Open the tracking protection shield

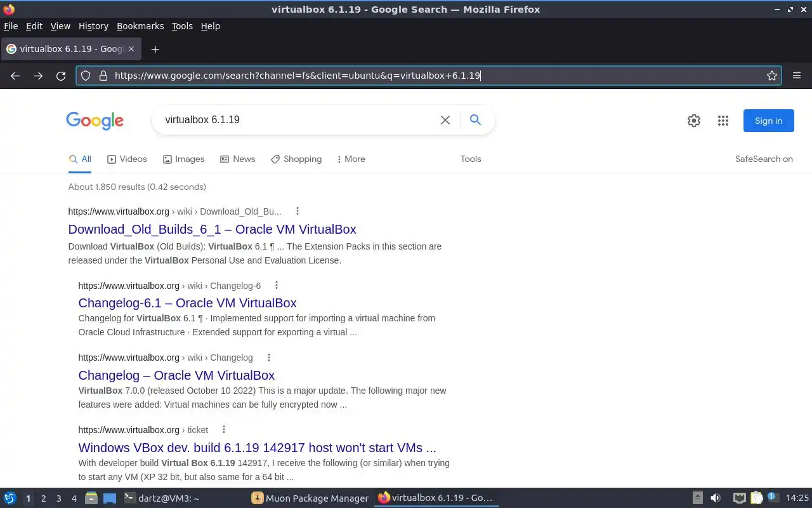pyautogui.click(x=86, y=76)
